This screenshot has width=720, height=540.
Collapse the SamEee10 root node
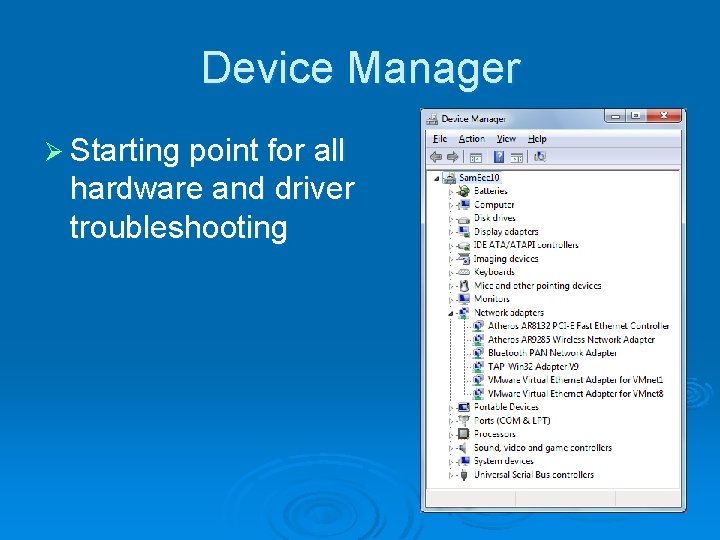[437, 178]
